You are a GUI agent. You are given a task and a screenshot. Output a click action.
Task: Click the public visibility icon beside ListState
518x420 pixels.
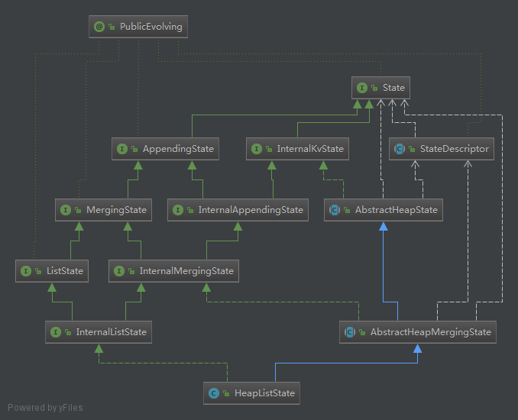click(38, 271)
